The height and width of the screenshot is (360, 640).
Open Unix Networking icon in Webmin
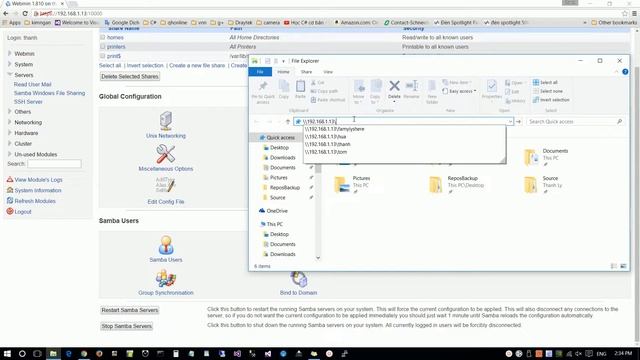pyautogui.click(x=166, y=121)
